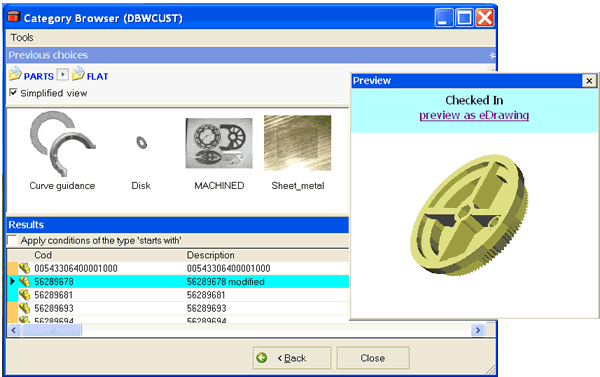Viewport: 600px width, 377px height.
Task: Click the FLAT folder icon
Action: [78, 74]
